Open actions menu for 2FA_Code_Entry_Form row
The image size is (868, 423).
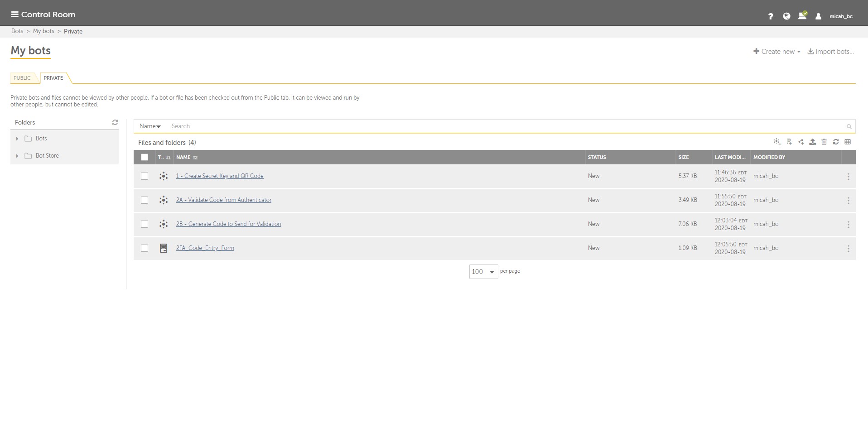[x=849, y=249]
